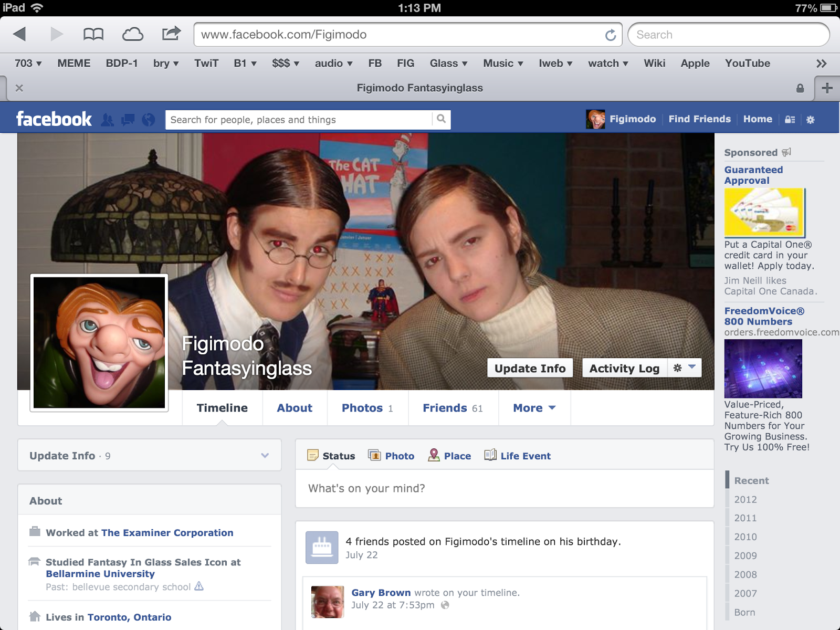The height and width of the screenshot is (630, 840).
Task: Focus the Safari Search field
Action: click(729, 35)
